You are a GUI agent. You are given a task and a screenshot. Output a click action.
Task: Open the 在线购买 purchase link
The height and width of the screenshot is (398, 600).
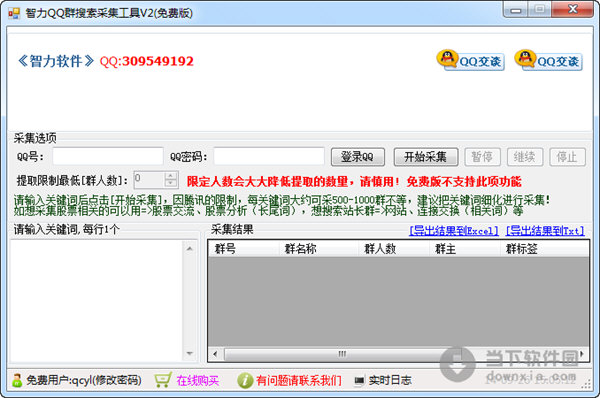pyautogui.click(x=197, y=380)
